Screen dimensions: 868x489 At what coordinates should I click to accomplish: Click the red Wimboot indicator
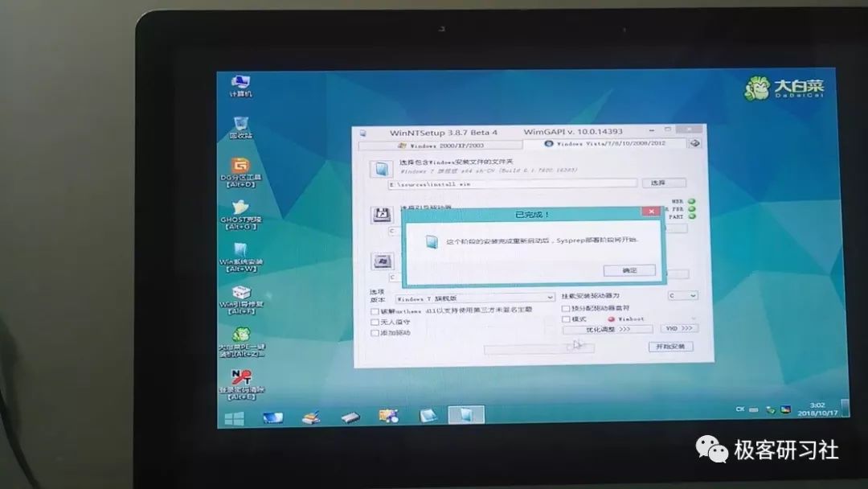click(x=611, y=319)
